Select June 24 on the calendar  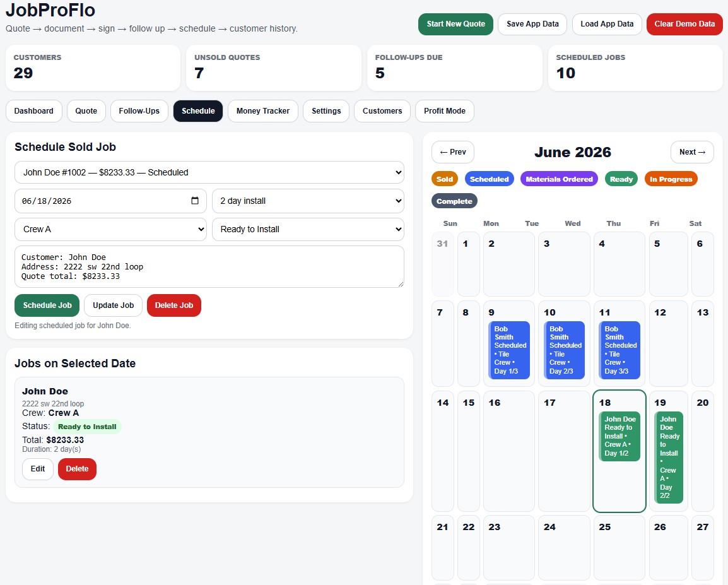click(564, 548)
